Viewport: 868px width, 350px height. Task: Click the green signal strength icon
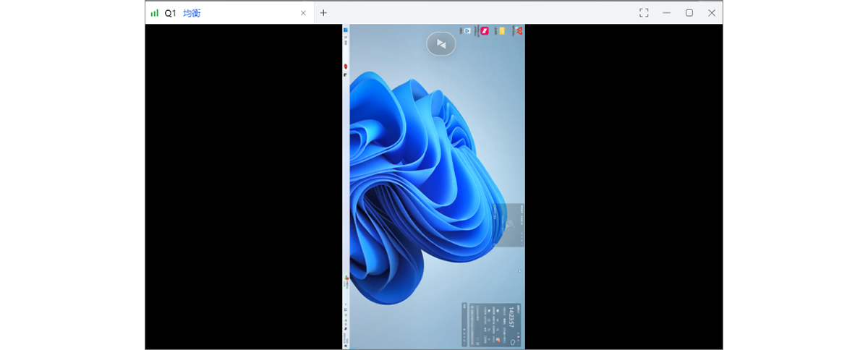(154, 13)
